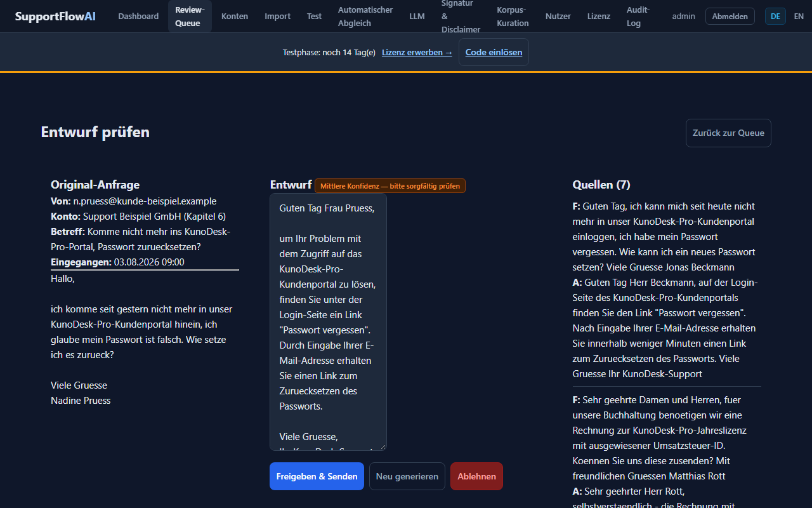
Task: Click the Konto value Support Beispiel GmbH
Action: point(154,217)
